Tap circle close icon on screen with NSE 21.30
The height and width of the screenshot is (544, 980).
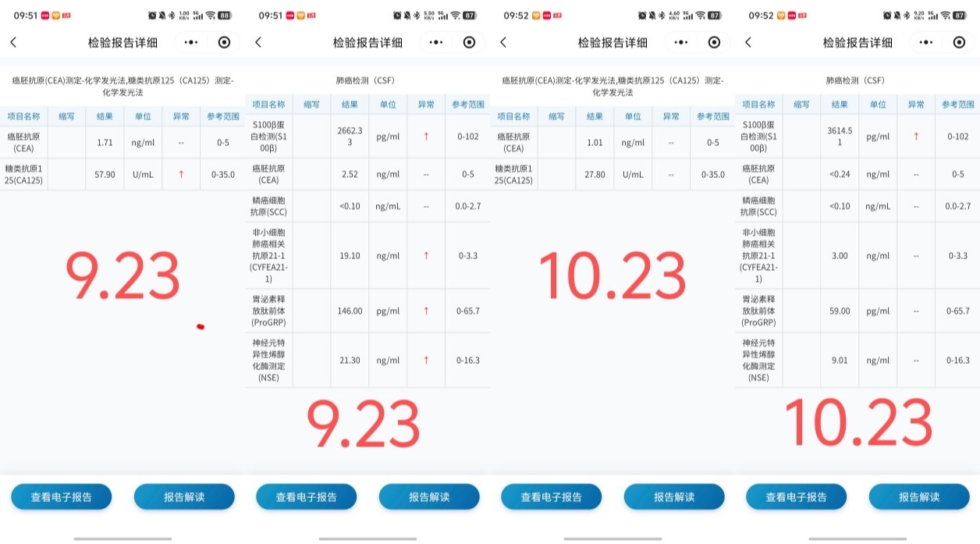469,43
